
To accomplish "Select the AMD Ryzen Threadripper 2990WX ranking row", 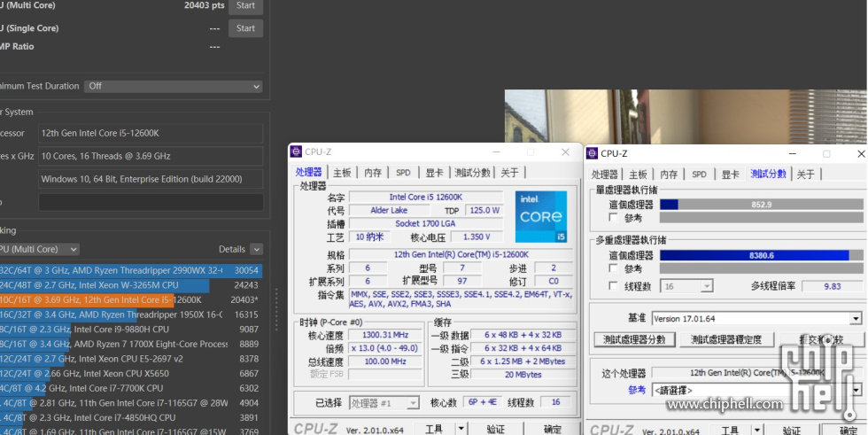I will pyautogui.click(x=131, y=270).
